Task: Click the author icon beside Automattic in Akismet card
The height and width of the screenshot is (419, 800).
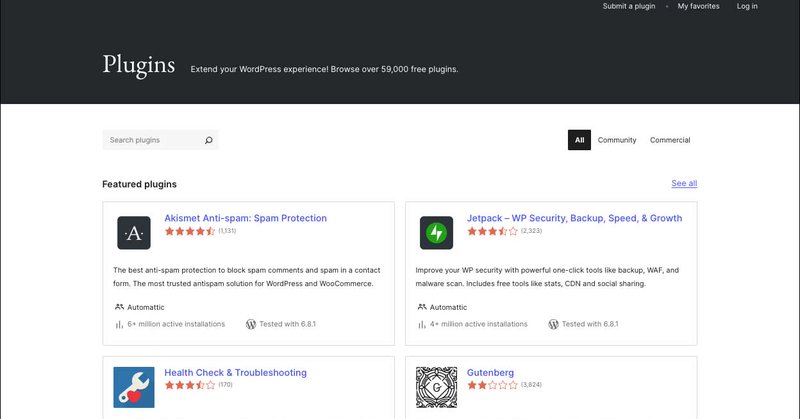Action: click(119, 307)
